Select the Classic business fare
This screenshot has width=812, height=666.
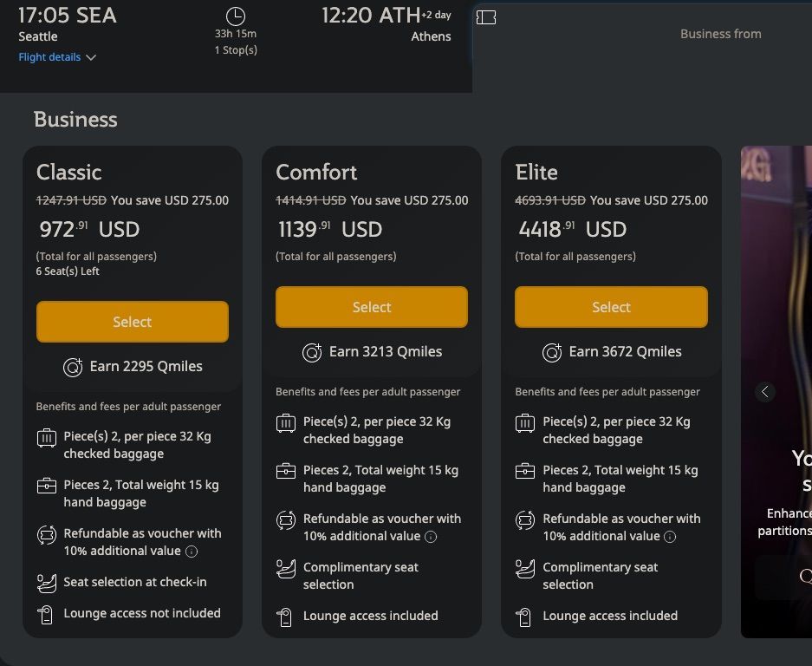(x=133, y=322)
